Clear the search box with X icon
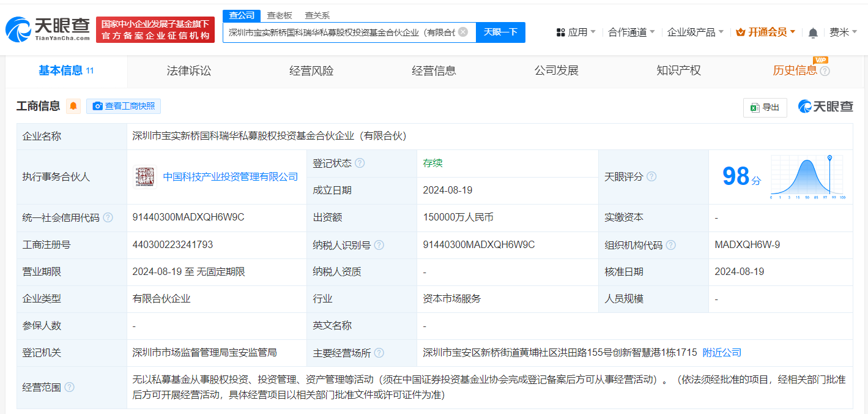The width and height of the screenshot is (868, 414). pos(463,32)
